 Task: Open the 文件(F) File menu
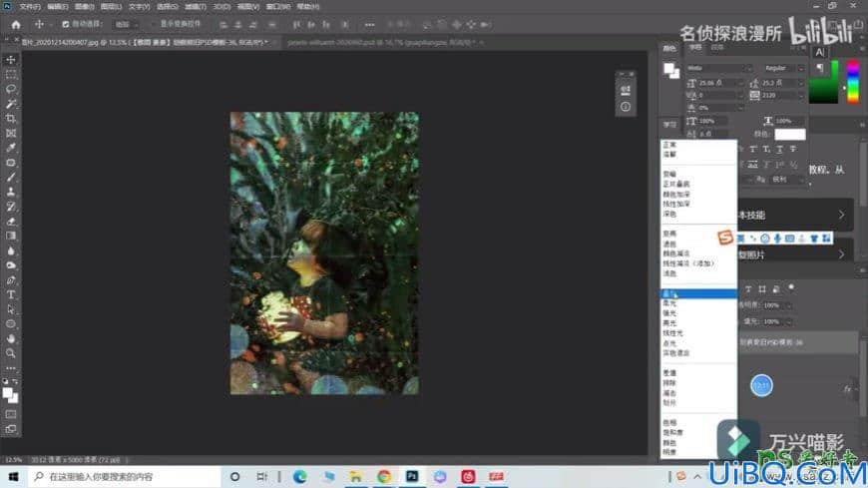[x=30, y=7]
